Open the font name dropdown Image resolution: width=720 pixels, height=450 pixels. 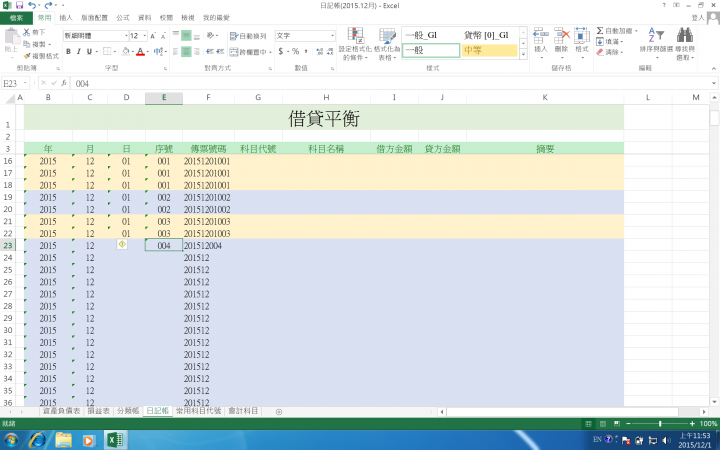[x=126, y=36]
